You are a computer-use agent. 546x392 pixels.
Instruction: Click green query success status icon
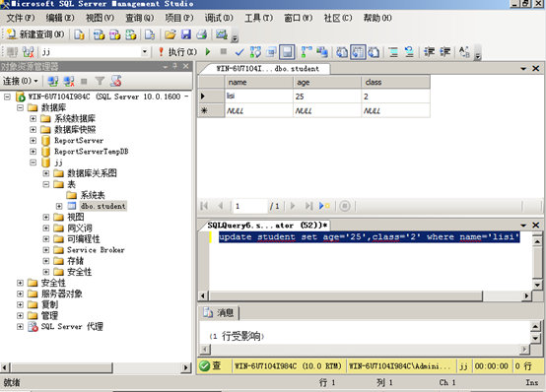(x=205, y=365)
